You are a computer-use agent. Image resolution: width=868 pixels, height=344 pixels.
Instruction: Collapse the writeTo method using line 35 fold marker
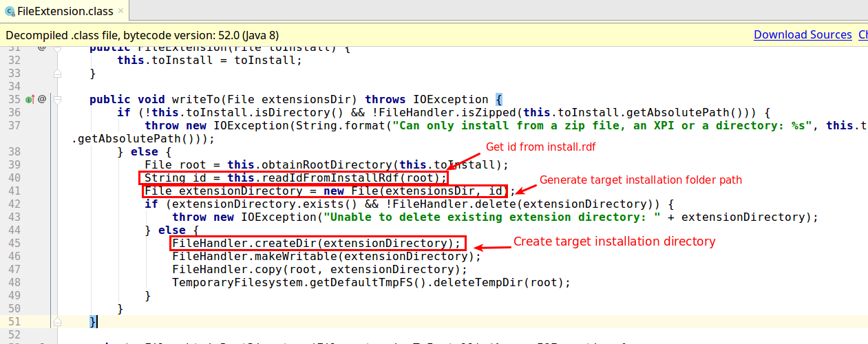[x=58, y=99]
